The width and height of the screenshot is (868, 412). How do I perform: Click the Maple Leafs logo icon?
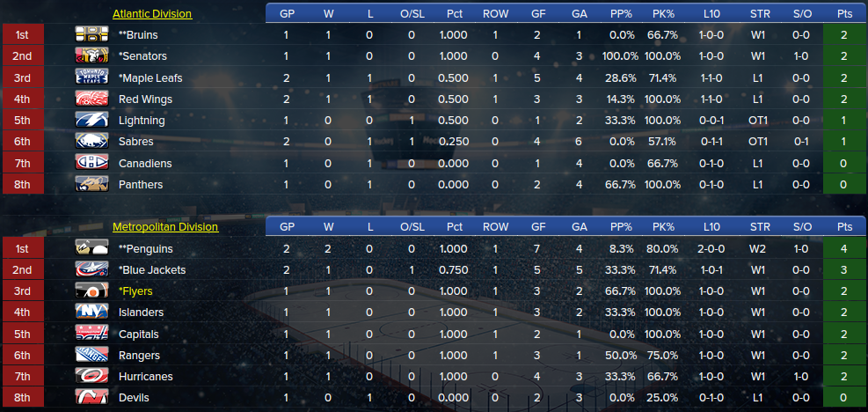tap(91, 77)
